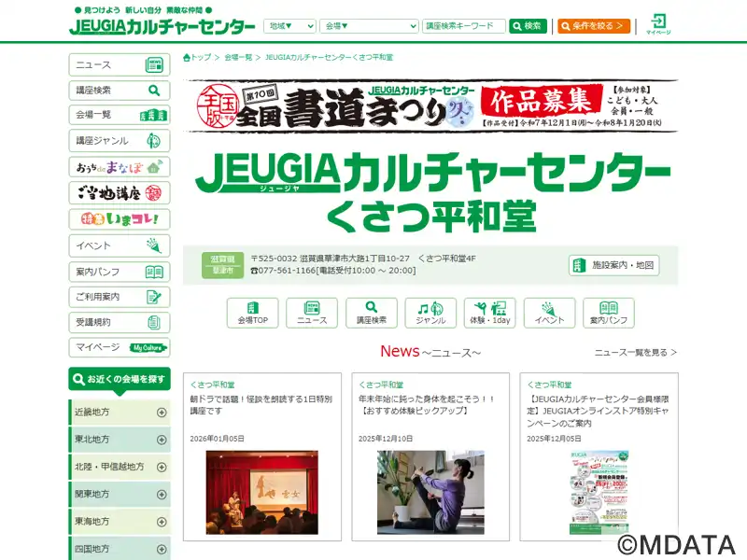Viewport: 747px width, 560px height.
Task: Open 案内パンフ in the left sidebar
Action: [x=120, y=272]
